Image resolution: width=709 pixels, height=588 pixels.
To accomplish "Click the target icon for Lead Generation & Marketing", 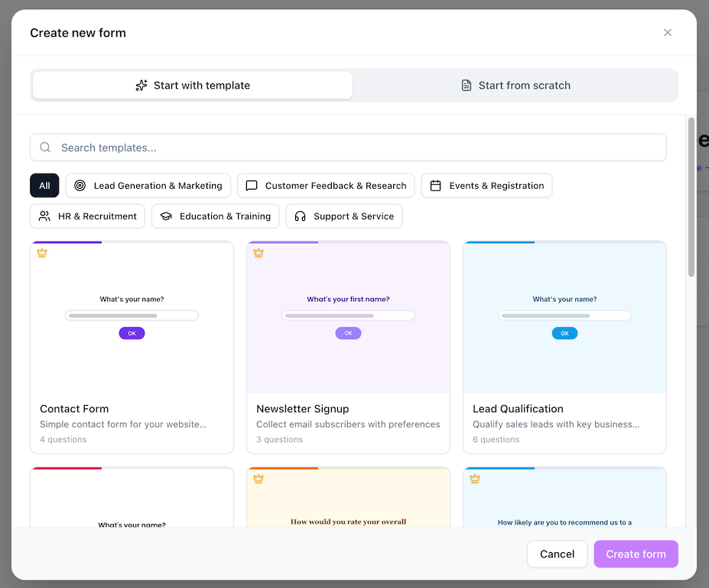I will [x=80, y=186].
